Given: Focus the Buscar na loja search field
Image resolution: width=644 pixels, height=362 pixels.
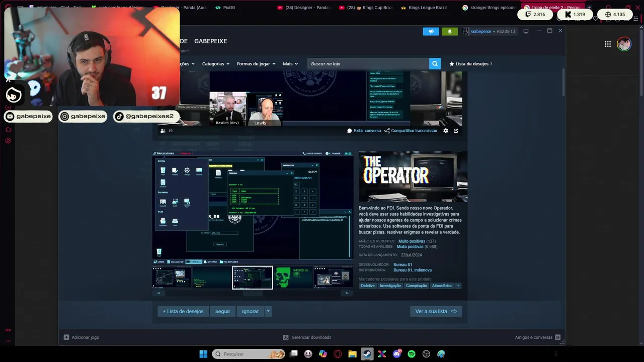Looking at the screenshot, I should click(x=368, y=64).
